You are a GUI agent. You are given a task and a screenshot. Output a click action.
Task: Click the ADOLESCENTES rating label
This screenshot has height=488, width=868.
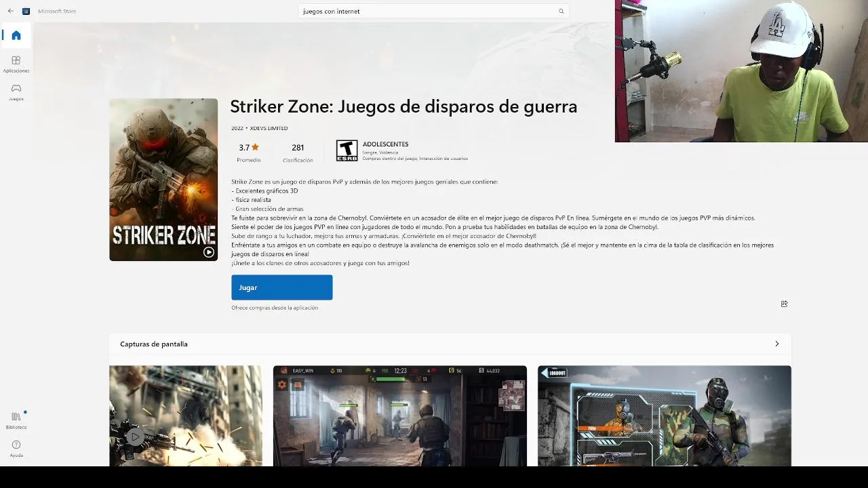coord(385,144)
